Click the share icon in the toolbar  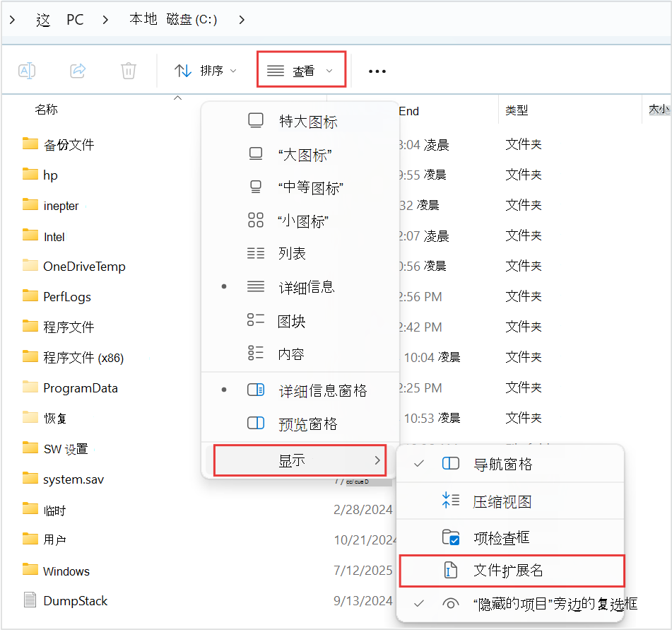point(78,70)
